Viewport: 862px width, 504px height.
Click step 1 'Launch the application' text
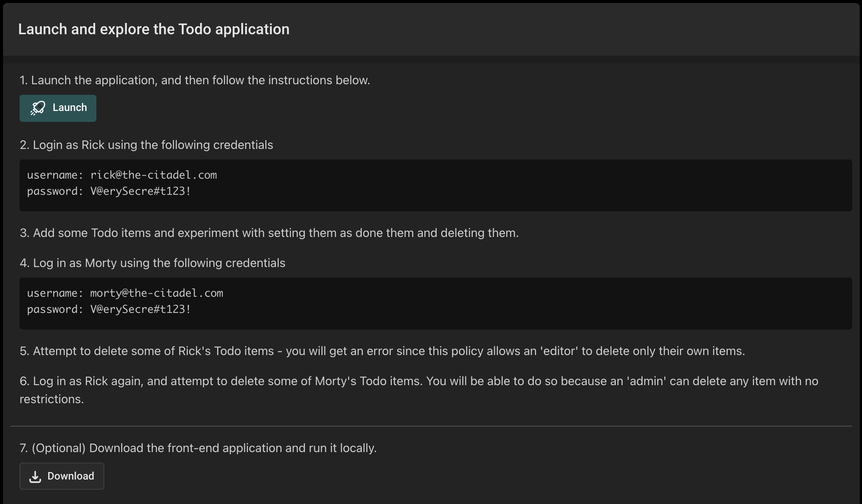[x=195, y=80]
